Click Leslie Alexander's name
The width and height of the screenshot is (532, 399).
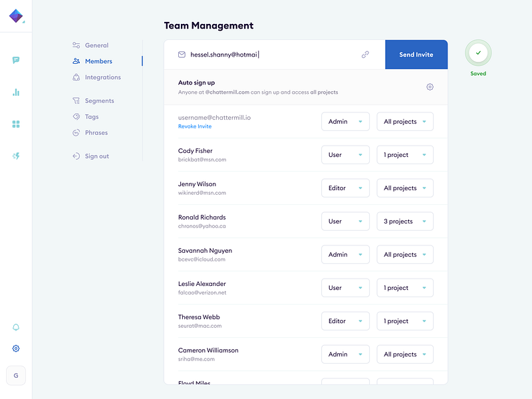click(202, 284)
